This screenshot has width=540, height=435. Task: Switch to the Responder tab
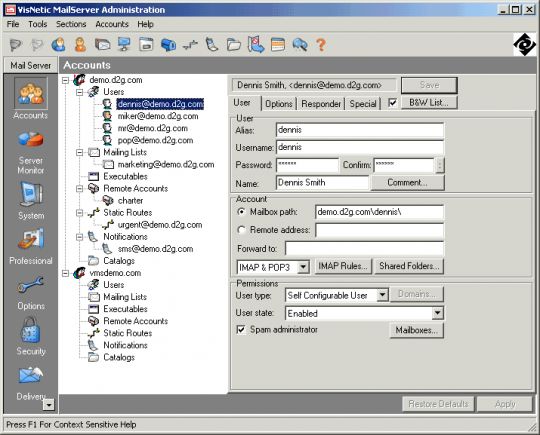point(321,104)
